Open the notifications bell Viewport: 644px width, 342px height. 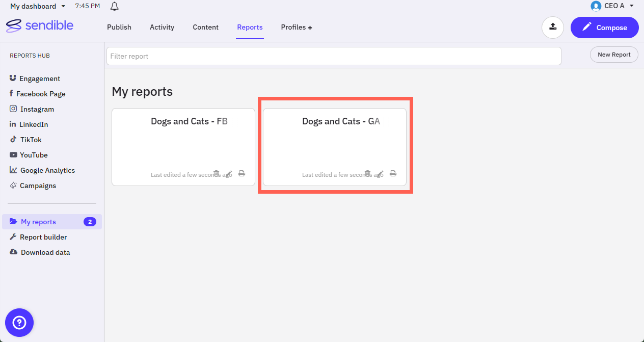click(115, 6)
